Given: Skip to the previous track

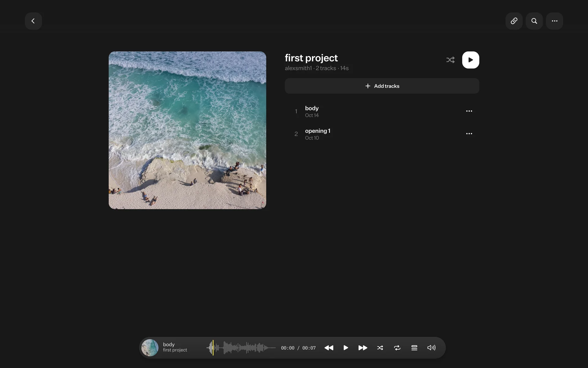Looking at the screenshot, I should tap(329, 348).
